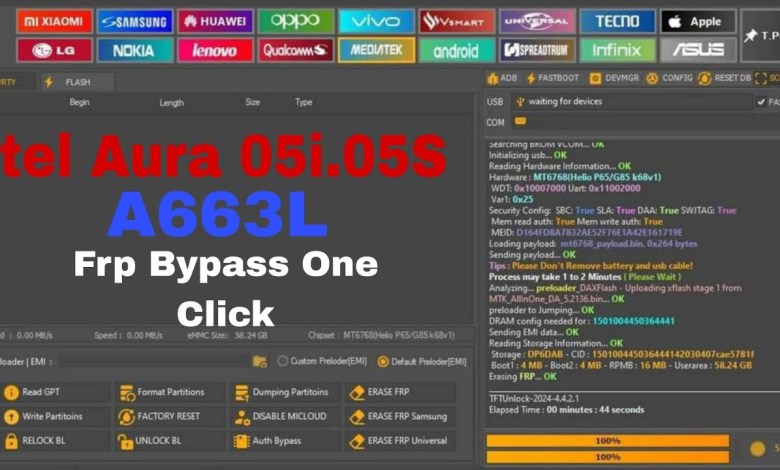Image resolution: width=780 pixels, height=470 pixels.
Task: Switch to the FLASH tab
Action: click(x=77, y=82)
